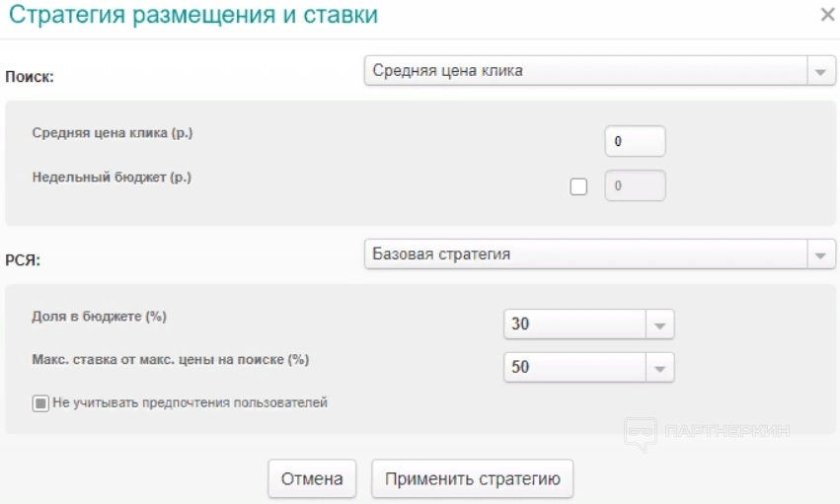Screen dimensions: 840x504
Task: Open the РСЯ strategy dropdown
Action: tap(599, 254)
